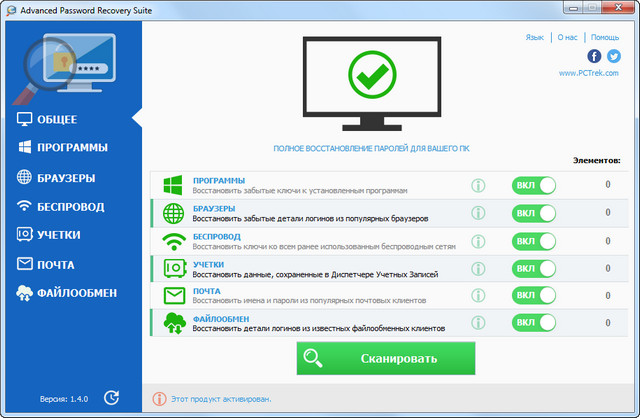Screen dimensions: 640x418
Task: Open the ОБЩЕЕ section in sidebar
Action: click(x=47, y=119)
